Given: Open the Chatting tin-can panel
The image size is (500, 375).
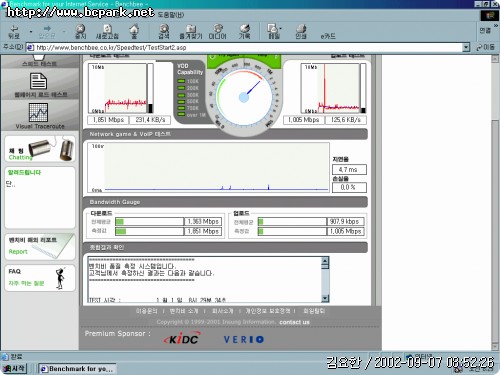Looking at the screenshot, I should (x=40, y=149).
